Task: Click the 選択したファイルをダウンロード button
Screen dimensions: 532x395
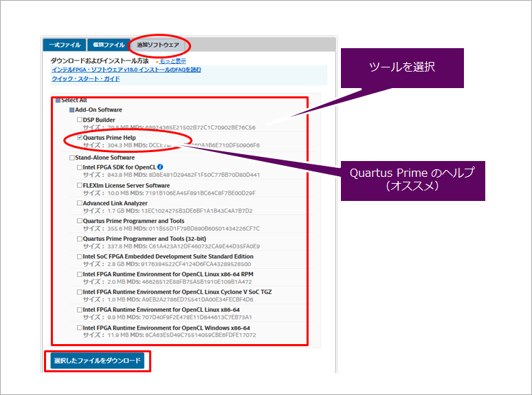Action: (x=98, y=361)
